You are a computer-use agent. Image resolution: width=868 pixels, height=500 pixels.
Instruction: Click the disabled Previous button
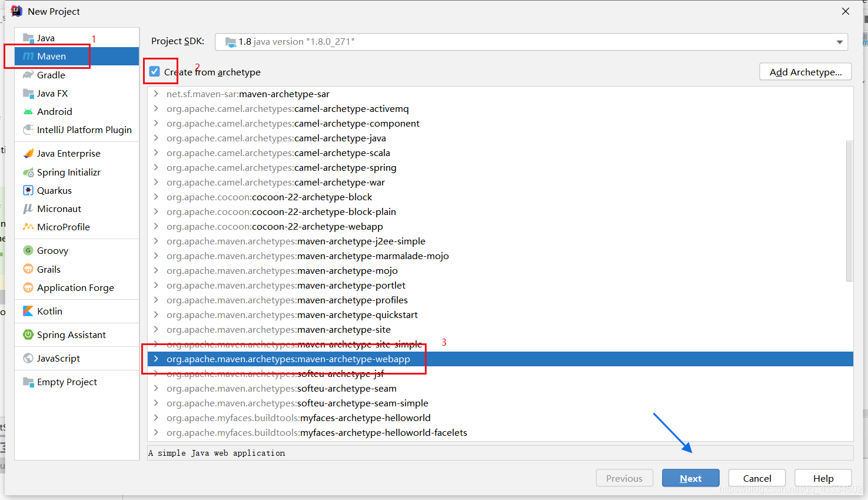click(x=624, y=478)
